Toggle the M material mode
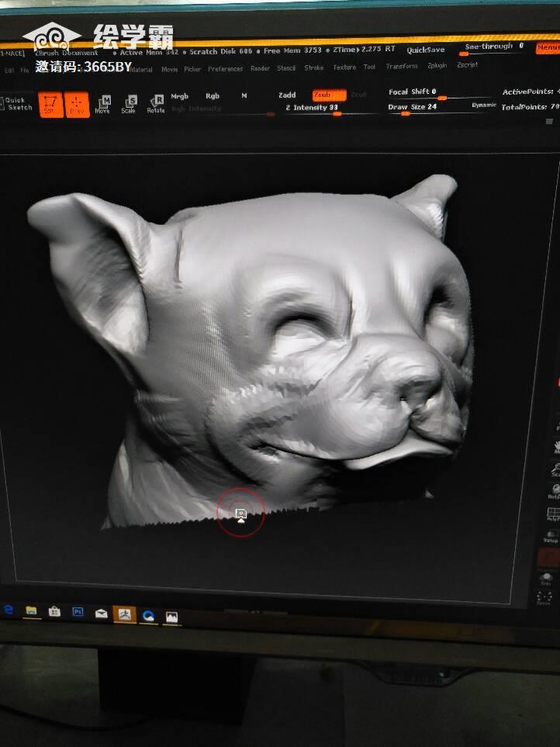560x747 pixels. coord(244,95)
